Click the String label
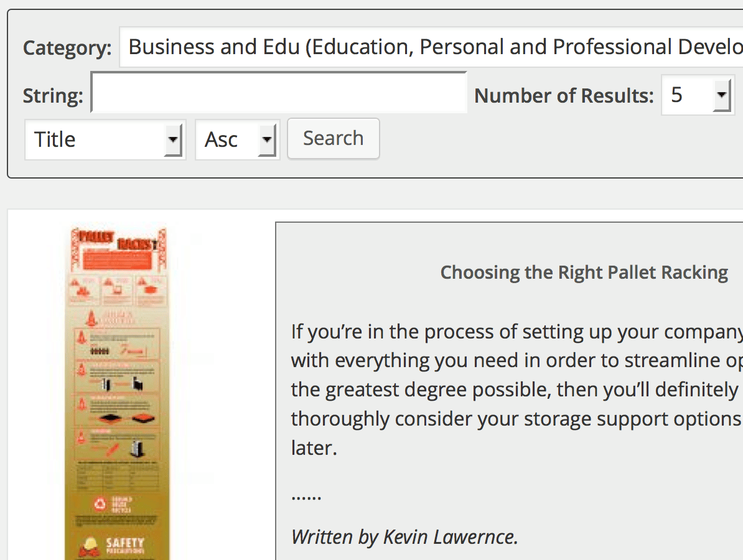The image size is (743, 560). [53, 96]
